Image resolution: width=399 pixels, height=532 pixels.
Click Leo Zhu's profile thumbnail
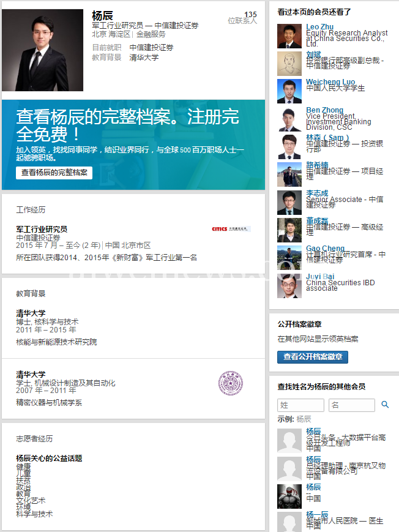pyautogui.click(x=289, y=36)
